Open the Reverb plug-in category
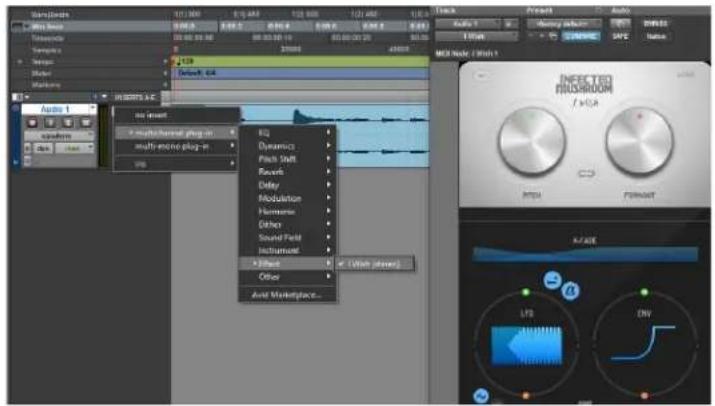This screenshot has height=406, width=715. click(287, 172)
